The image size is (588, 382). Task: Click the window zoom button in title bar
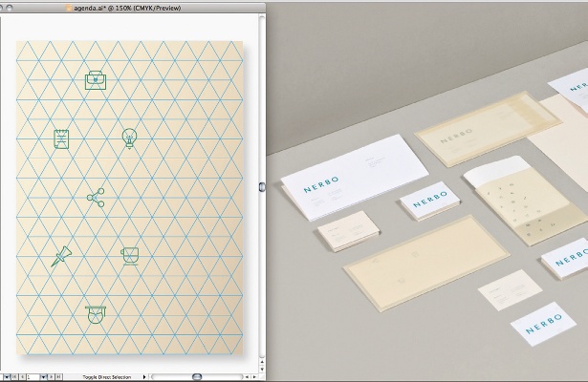pyautogui.click(x=11, y=8)
